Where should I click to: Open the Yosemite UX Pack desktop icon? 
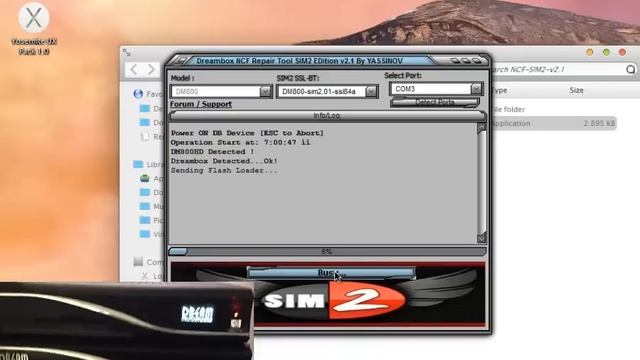(34, 29)
